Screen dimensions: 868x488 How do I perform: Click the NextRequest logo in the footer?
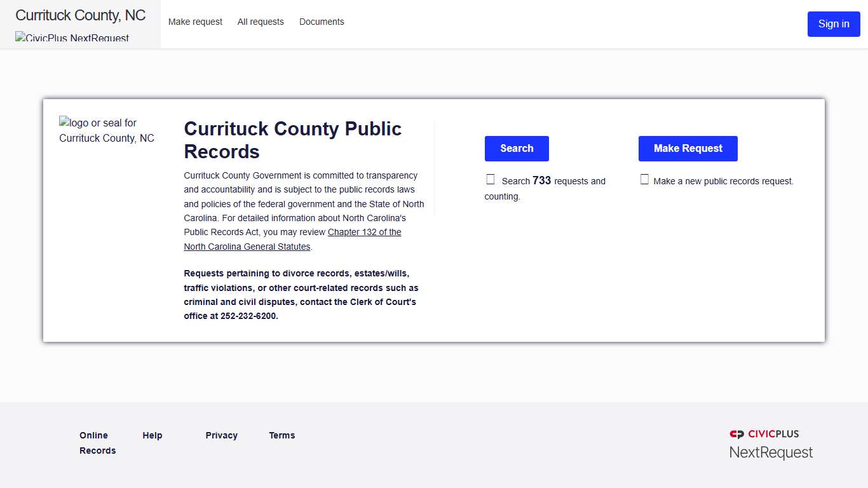coord(771,452)
